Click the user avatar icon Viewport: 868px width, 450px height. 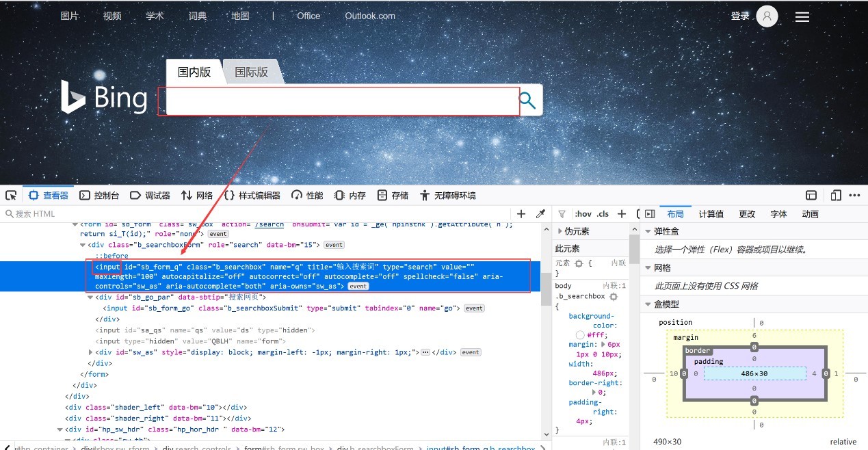click(x=767, y=16)
